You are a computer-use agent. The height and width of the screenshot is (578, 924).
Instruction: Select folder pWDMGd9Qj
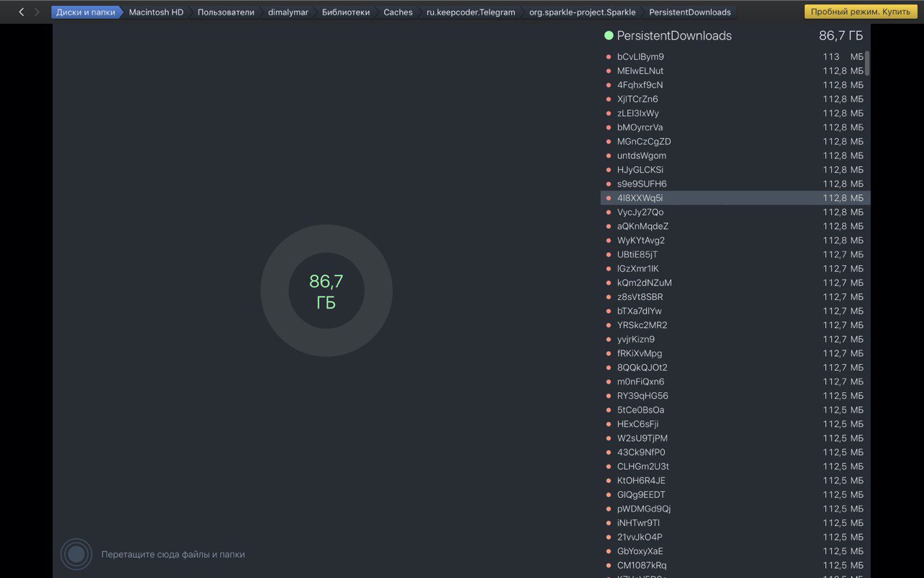pyautogui.click(x=736, y=509)
